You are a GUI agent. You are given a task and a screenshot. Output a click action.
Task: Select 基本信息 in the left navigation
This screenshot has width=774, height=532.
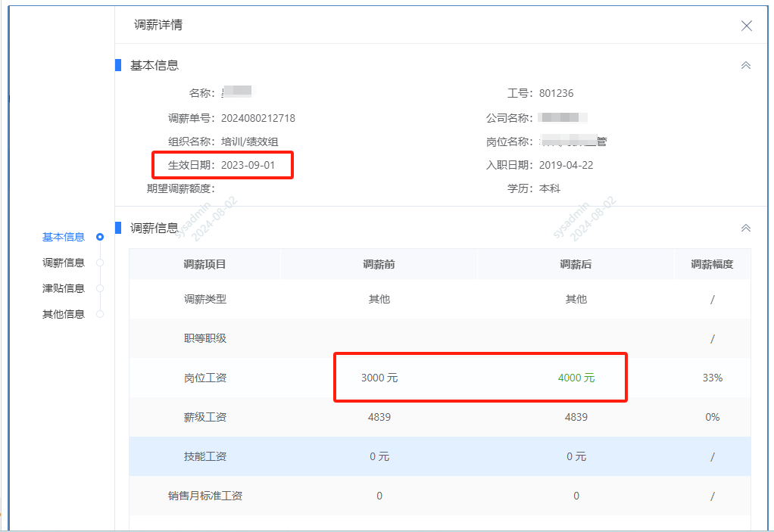pos(64,236)
